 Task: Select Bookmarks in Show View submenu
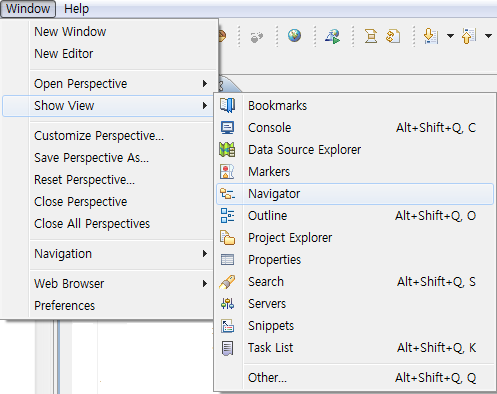click(x=355, y=106)
